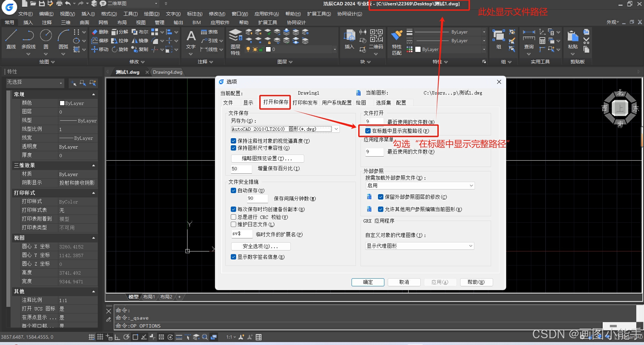Click the 颜色 ByLayer color swatch
This screenshot has height=345, width=644.
click(62, 103)
